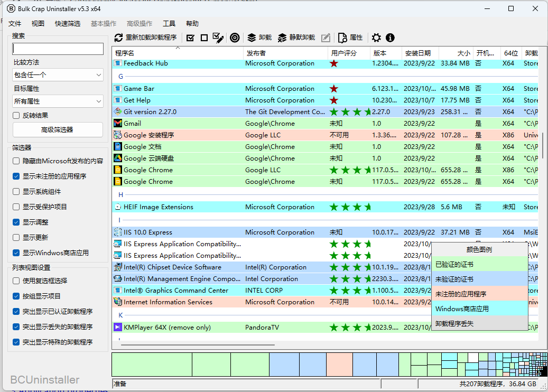Click the Feedback Hub row icon
Viewport: 548px width, 392px height.
coord(118,63)
